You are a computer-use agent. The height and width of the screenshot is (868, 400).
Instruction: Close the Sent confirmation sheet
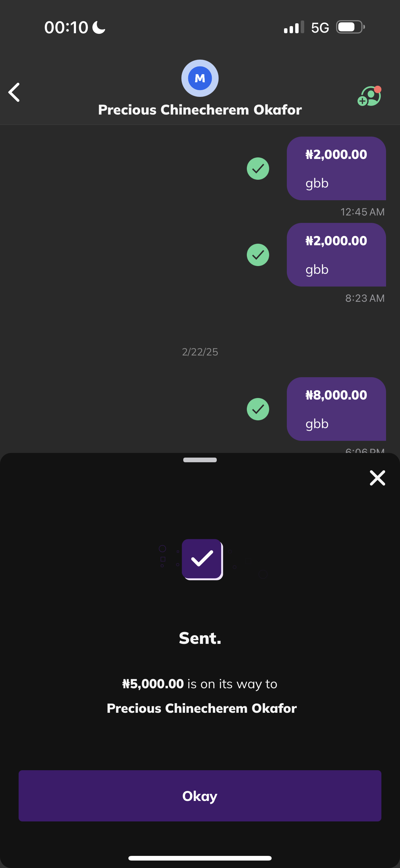pos(377,478)
